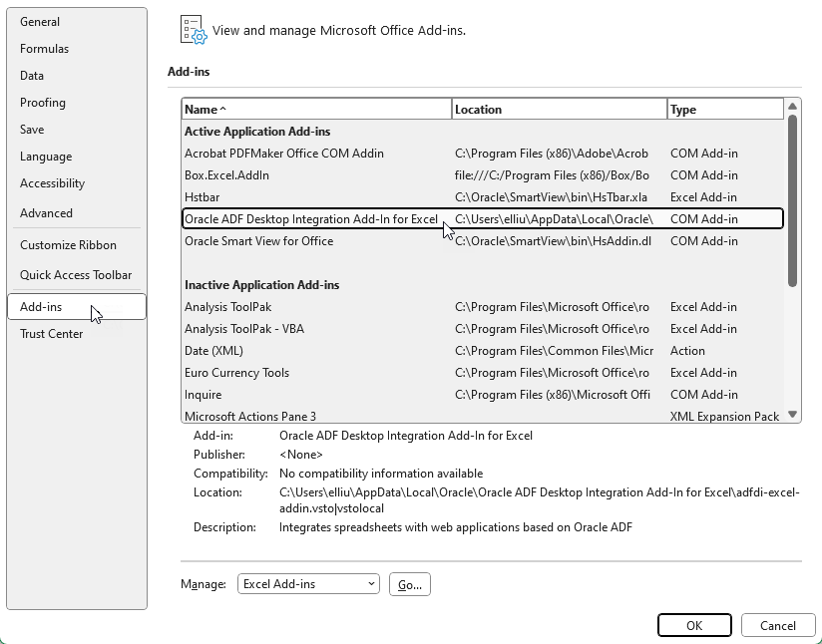Click the Add-ins gear icon in header
Screen dimensions: 822x644
coord(193,30)
